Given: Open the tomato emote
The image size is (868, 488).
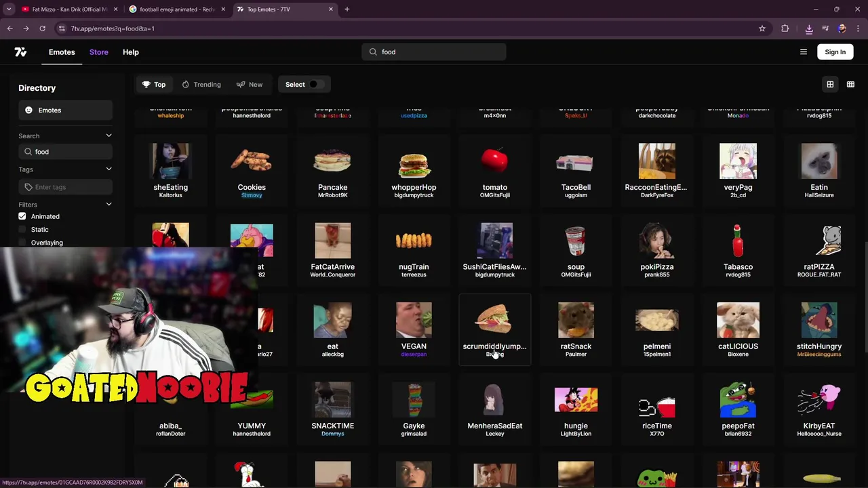Looking at the screenshot, I should click(x=495, y=171).
